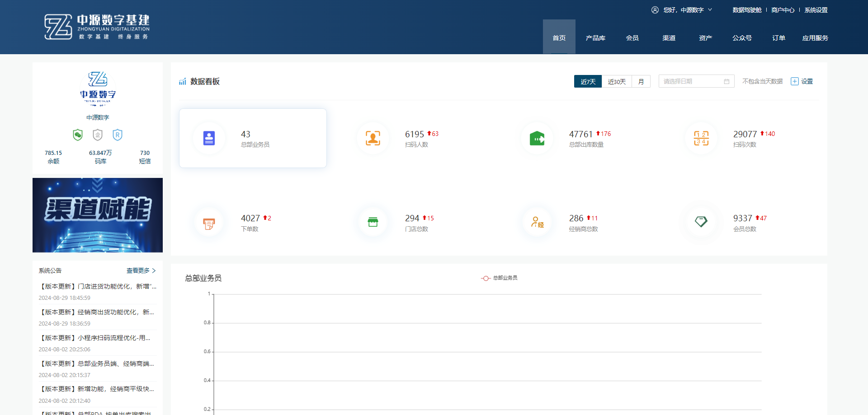868x415 pixels.
Task: Click the 总部出库数量 green warehouse icon
Action: pyautogui.click(x=537, y=138)
